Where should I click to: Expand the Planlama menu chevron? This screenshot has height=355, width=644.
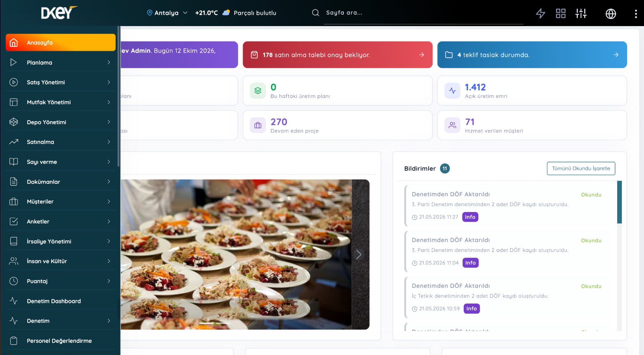click(109, 63)
